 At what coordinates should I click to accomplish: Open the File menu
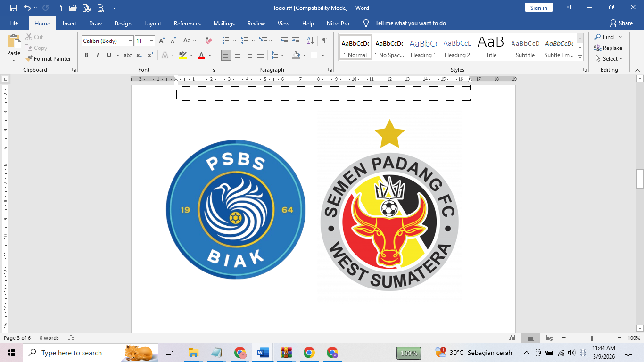point(14,23)
